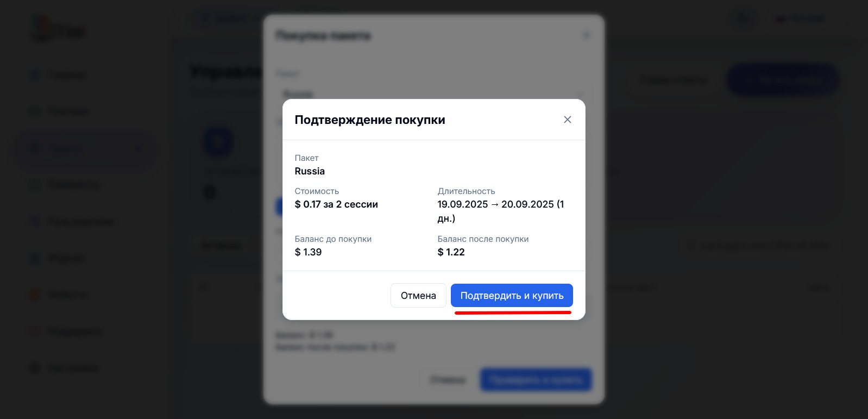Open the blurred Russia package dropdown behind

point(433,95)
